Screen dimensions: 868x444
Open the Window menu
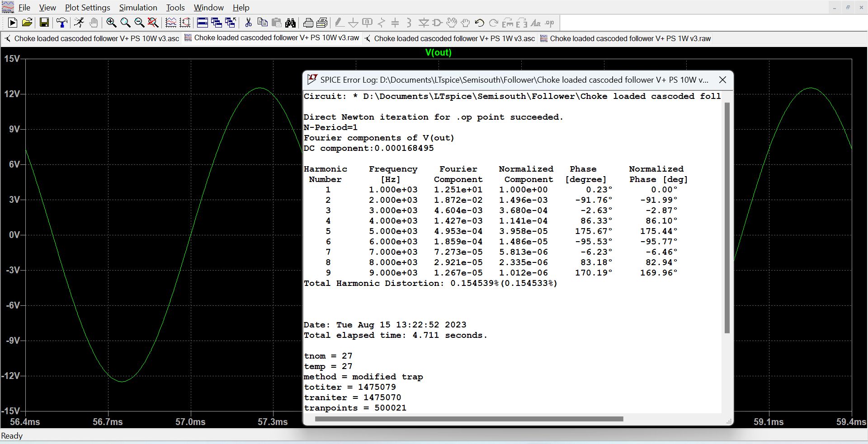pyautogui.click(x=209, y=8)
